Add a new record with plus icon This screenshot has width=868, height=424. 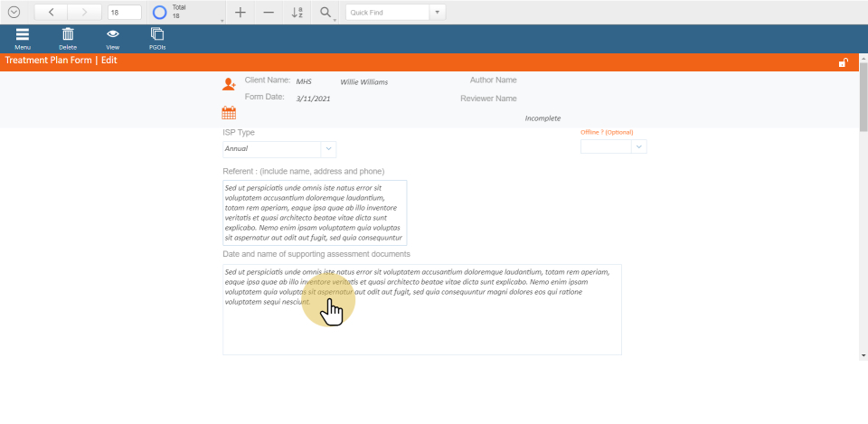(240, 13)
